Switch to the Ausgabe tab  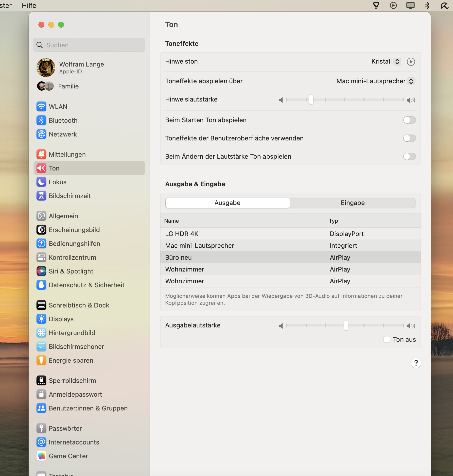[227, 203]
